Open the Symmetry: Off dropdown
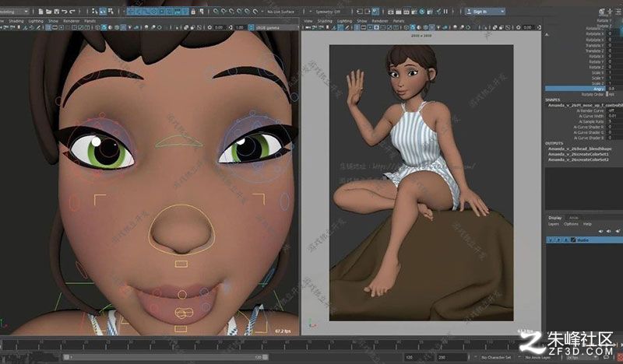 tap(328, 12)
